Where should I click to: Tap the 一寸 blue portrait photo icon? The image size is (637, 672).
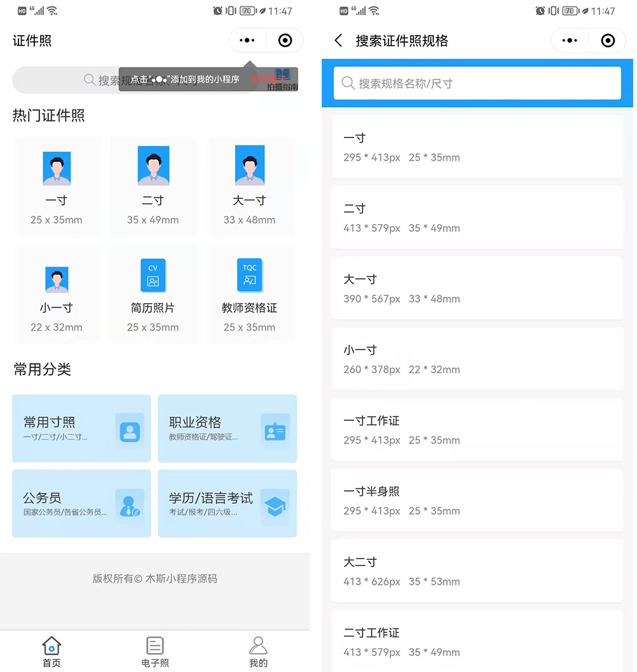pos(57,169)
